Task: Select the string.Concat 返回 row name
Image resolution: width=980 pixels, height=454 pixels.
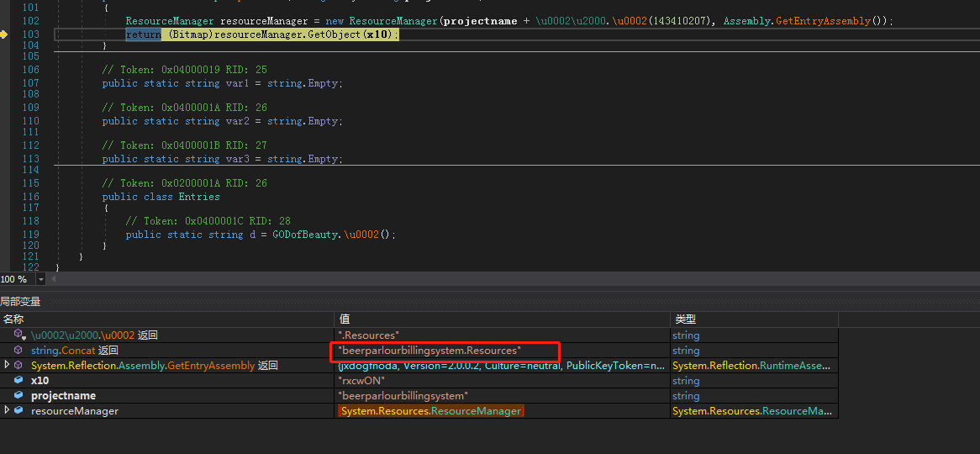Action: tap(74, 351)
